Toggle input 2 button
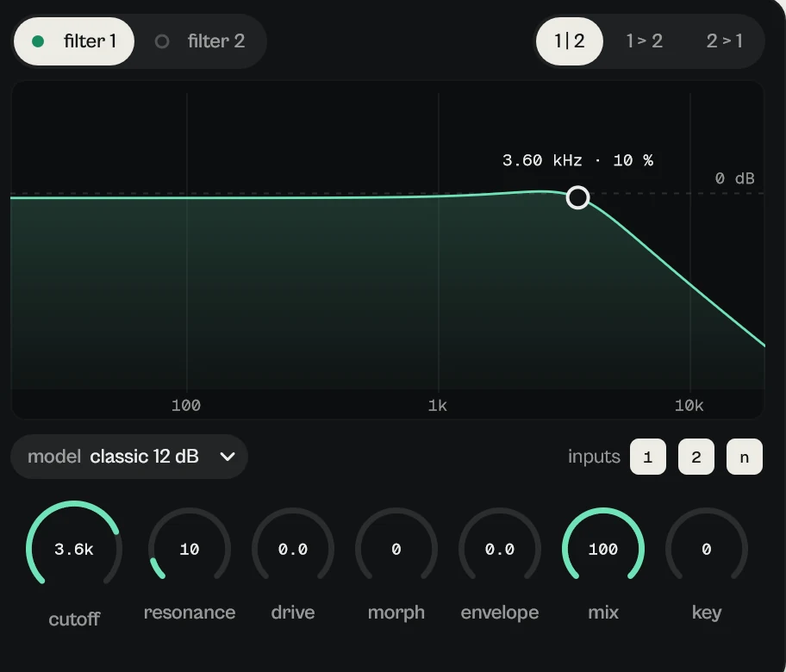Screen dimensions: 786x672 click(696, 457)
